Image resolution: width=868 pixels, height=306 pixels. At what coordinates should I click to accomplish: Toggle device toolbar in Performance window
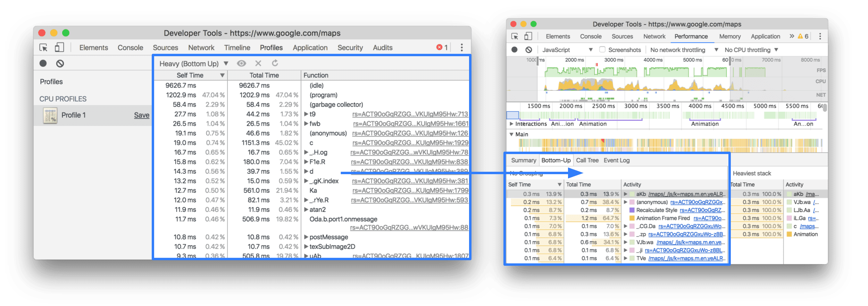[x=528, y=36]
